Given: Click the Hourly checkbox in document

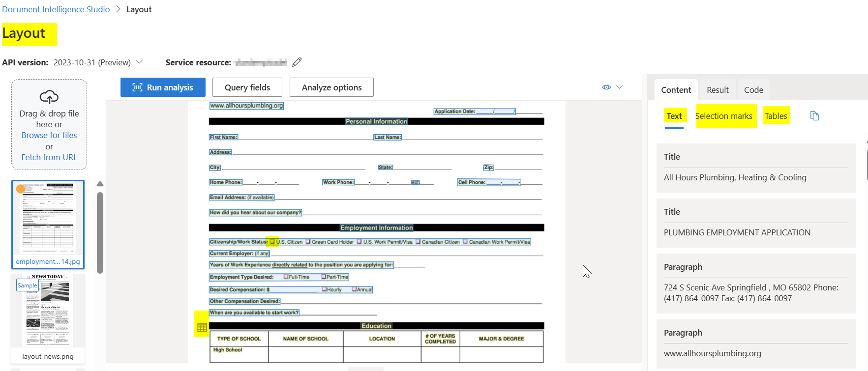Looking at the screenshot, I should [324, 289].
